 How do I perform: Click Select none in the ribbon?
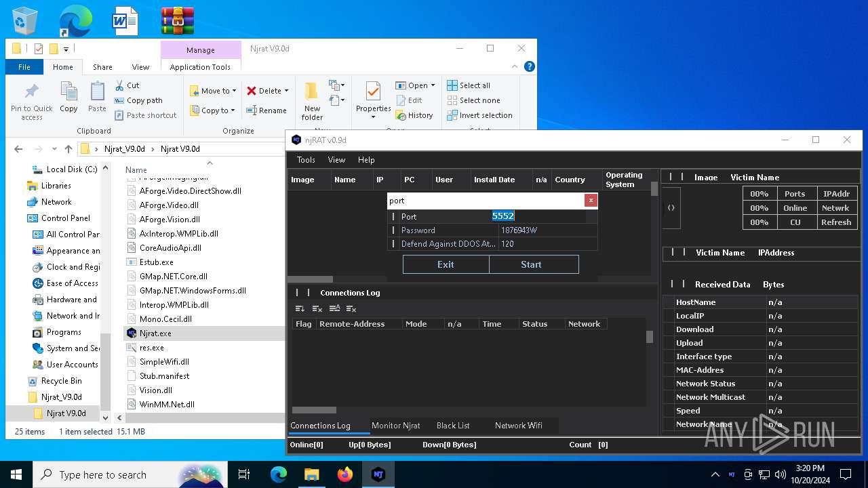tap(473, 100)
